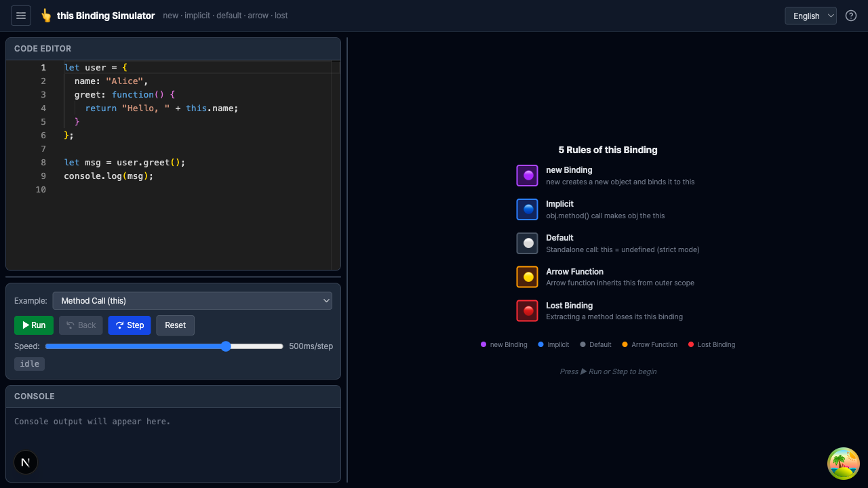Click line 8 in code editor

coord(124,163)
